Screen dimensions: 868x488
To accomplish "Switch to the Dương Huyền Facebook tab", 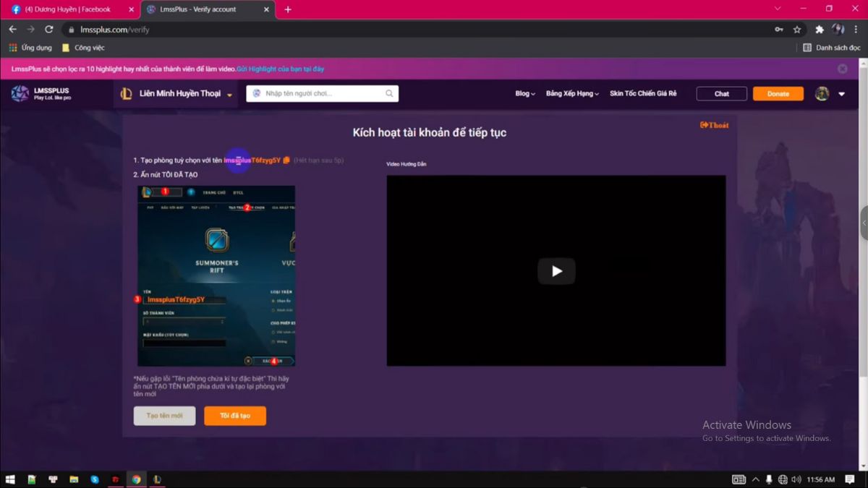I will (x=67, y=9).
